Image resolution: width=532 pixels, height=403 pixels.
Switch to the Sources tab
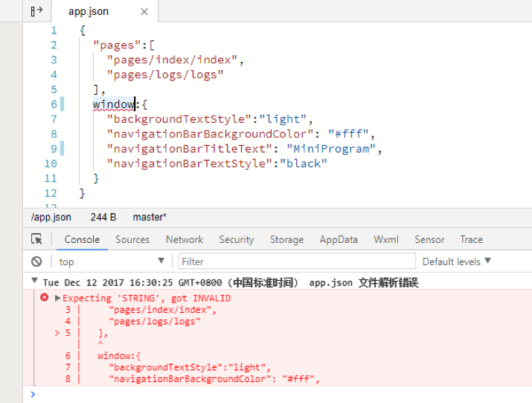[132, 239]
